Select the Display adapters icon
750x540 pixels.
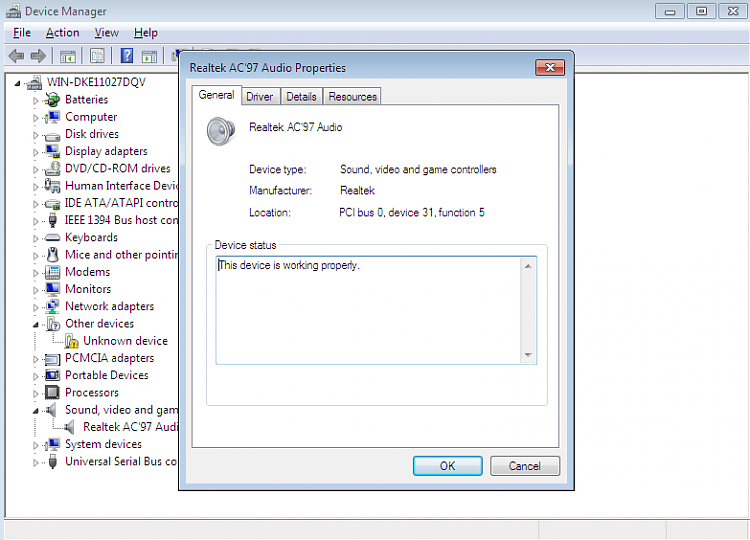point(52,151)
